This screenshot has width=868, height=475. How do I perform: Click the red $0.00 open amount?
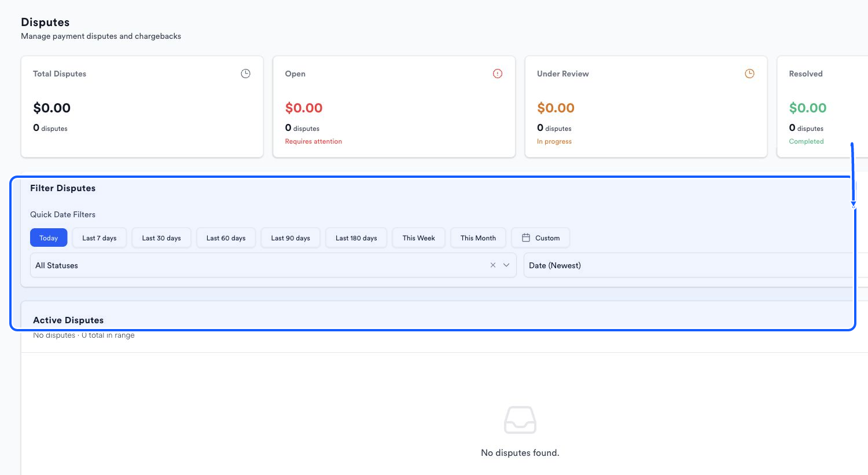click(x=304, y=108)
